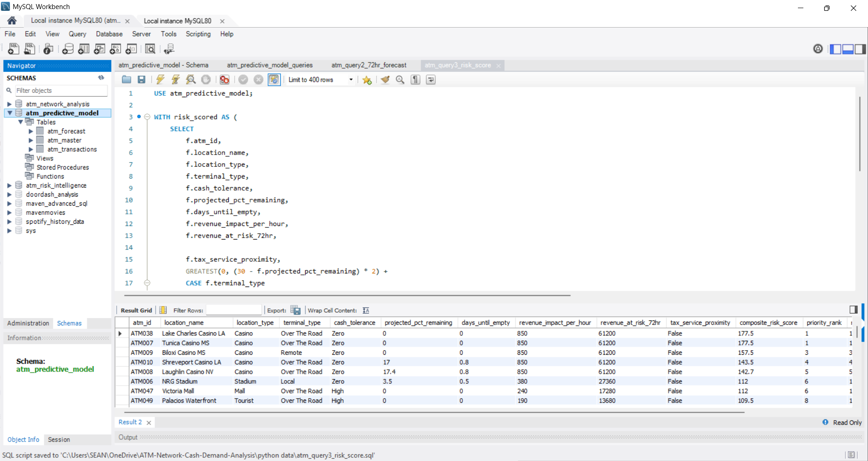Click the find magnifier icon in editor toolbar
The image size is (868, 461).
[x=400, y=80]
